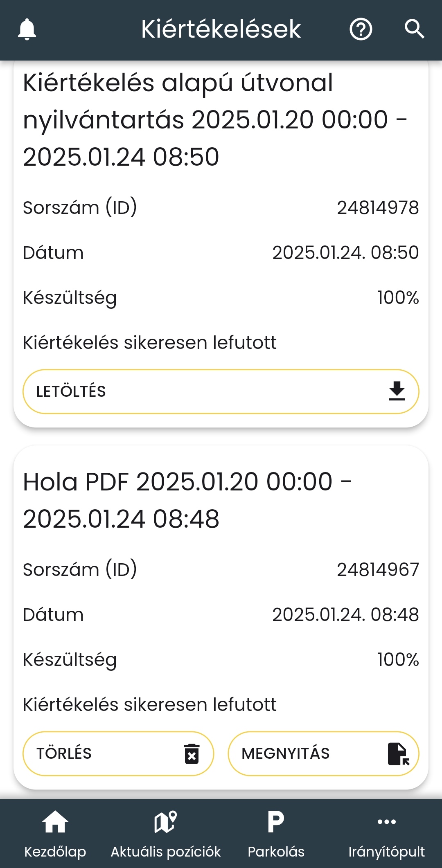Select the Hola PDF evaluation card title
442x868 pixels.
click(x=187, y=500)
